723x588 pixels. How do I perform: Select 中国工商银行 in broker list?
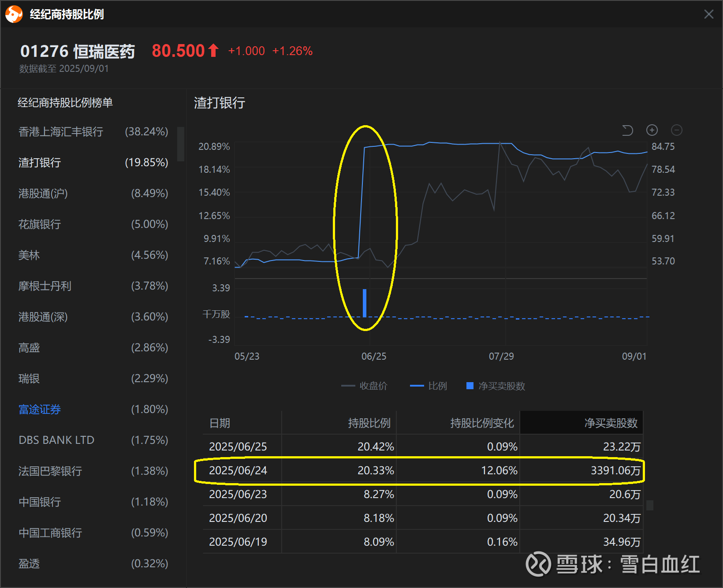click(x=93, y=533)
